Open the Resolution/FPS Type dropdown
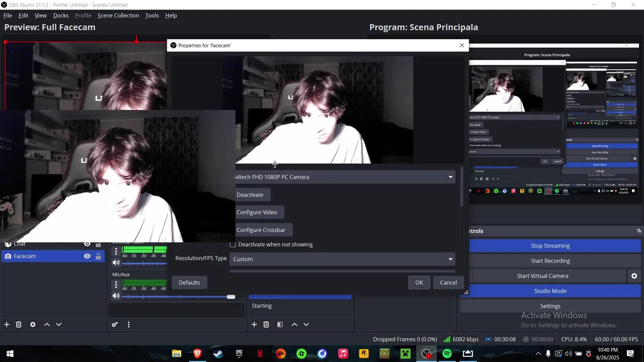The image size is (644, 362). (343, 259)
